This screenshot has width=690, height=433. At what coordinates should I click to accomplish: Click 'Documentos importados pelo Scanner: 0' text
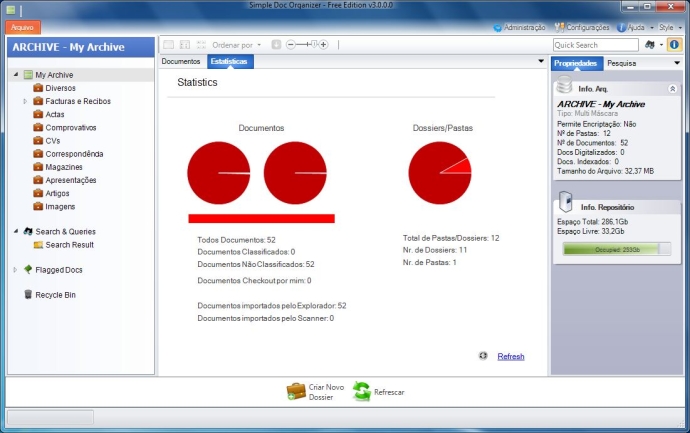point(265,318)
